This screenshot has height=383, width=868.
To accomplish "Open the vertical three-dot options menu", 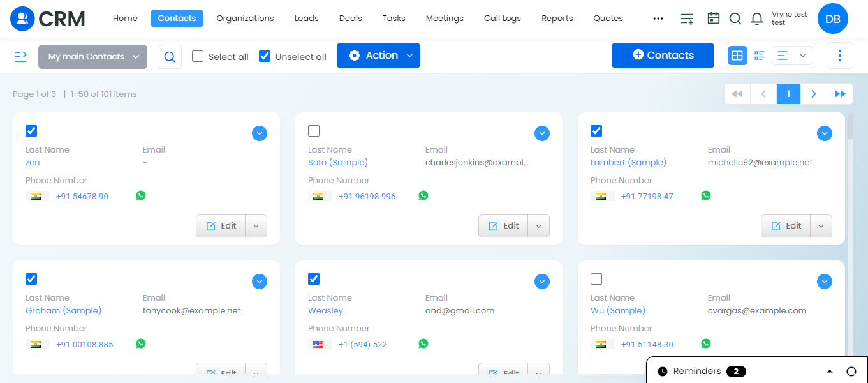I will [x=840, y=56].
